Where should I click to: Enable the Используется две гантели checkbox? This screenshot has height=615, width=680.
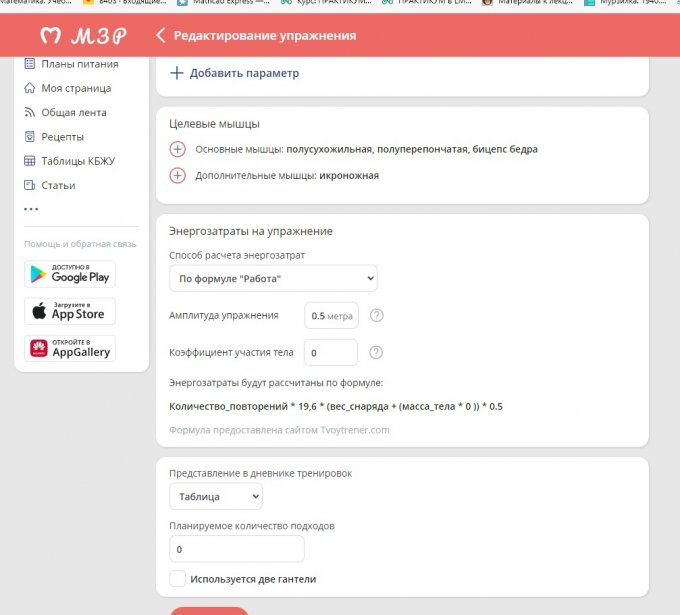[x=178, y=579]
